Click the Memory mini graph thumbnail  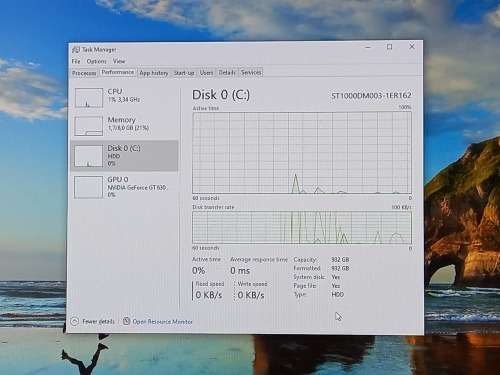click(x=89, y=126)
